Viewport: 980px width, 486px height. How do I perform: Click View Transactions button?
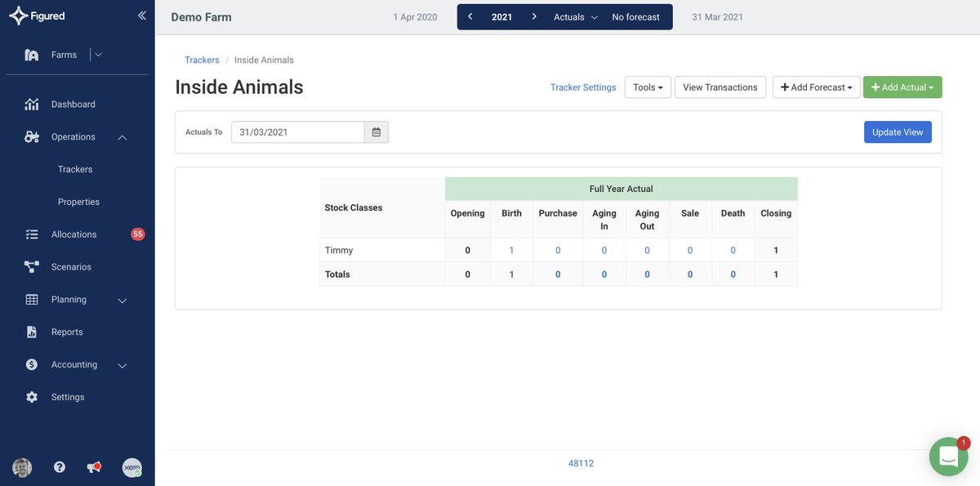(x=720, y=87)
